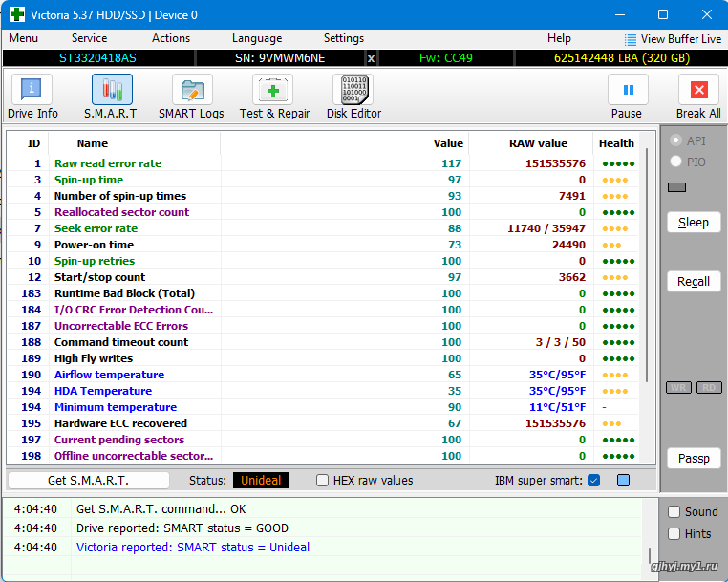Click the gray indicator box below PIO
This screenshot has height=582, width=728.
[x=676, y=187]
